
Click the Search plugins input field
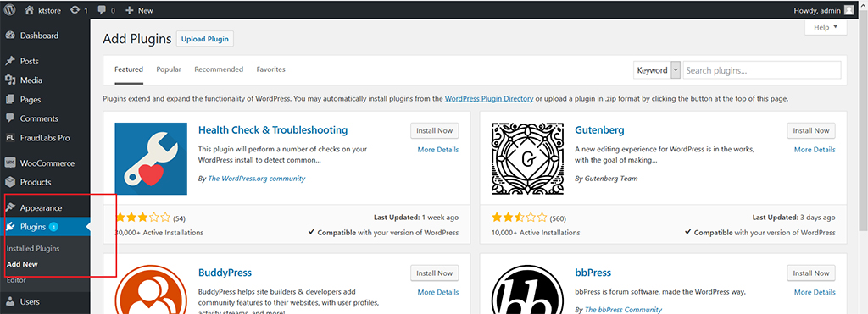762,70
